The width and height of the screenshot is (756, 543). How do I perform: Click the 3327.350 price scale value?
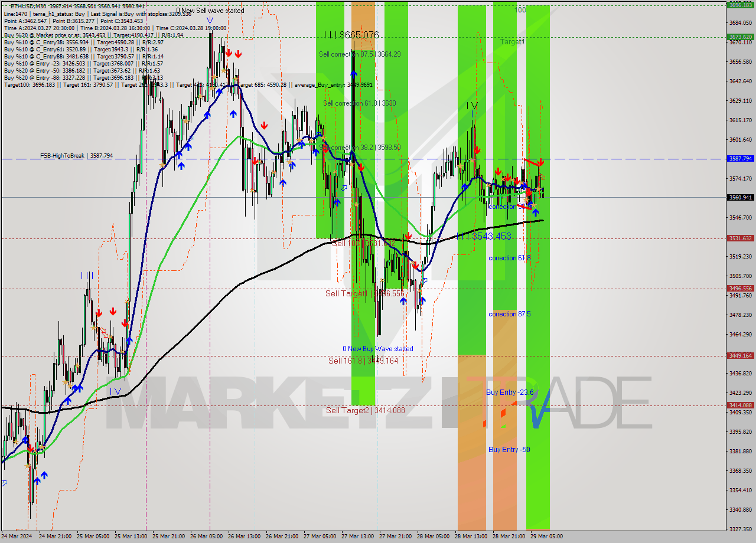pos(740,529)
